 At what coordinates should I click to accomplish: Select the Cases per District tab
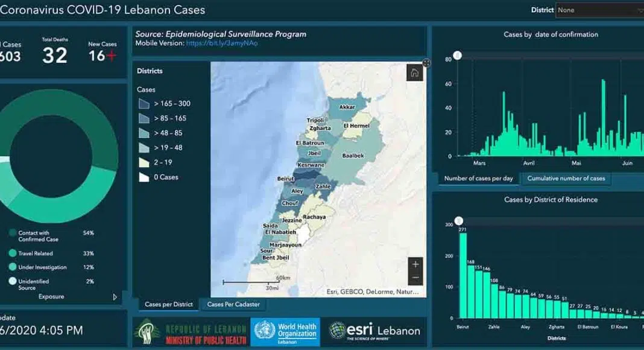pos(169,304)
